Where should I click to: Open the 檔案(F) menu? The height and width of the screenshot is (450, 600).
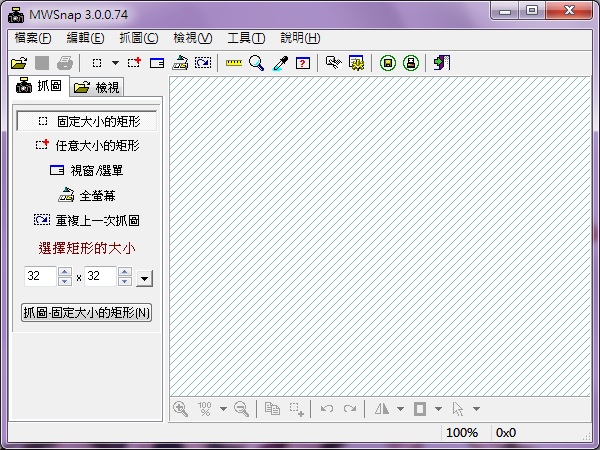pyautogui.click(x=33, y=38)
